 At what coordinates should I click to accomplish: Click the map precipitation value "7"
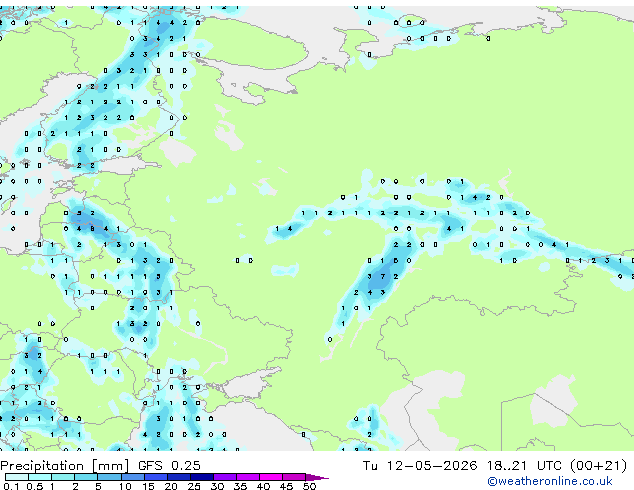[x=383, y=277]
